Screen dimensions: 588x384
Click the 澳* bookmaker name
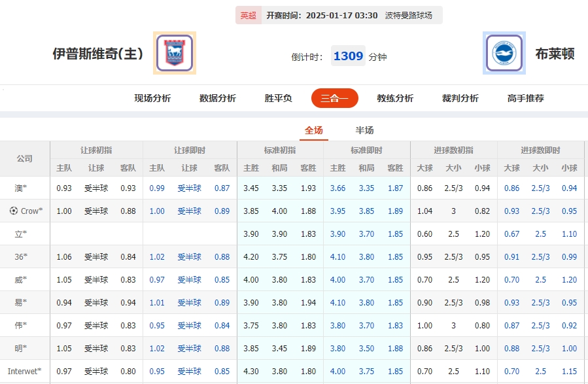[x=21, y=187]
